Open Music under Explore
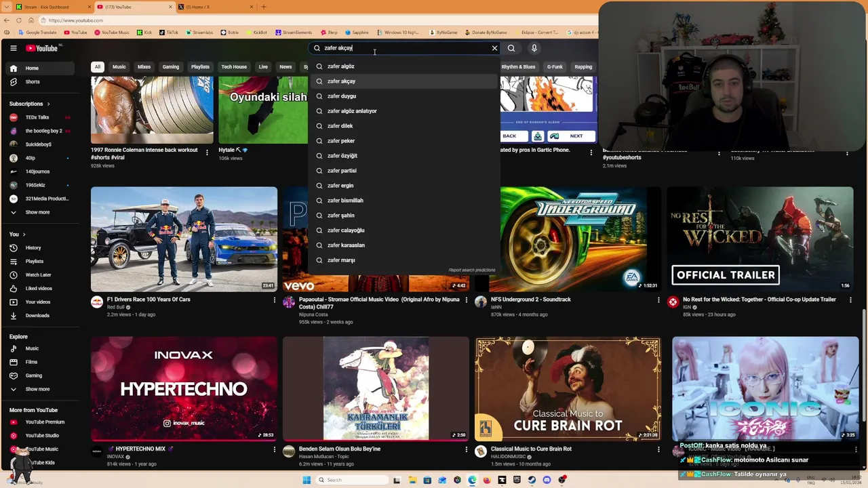This screenshot has width=868, height=488. click(x=39, y=349)
